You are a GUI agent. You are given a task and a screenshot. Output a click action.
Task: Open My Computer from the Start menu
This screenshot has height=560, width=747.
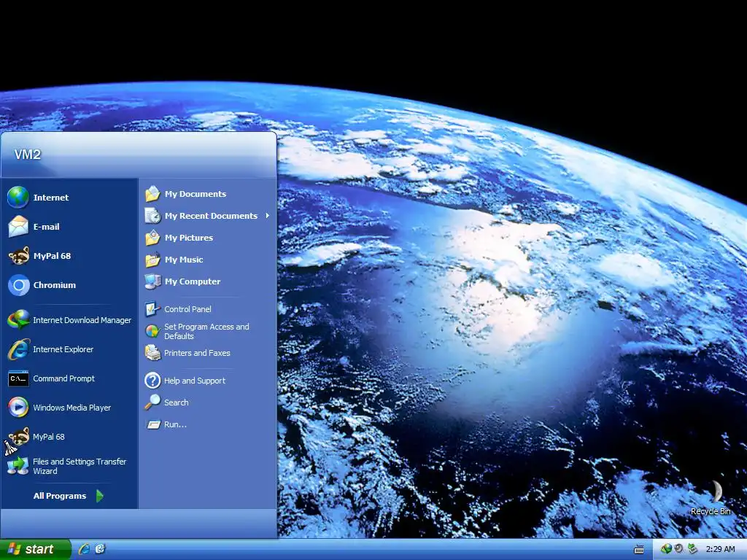point(208,281)
